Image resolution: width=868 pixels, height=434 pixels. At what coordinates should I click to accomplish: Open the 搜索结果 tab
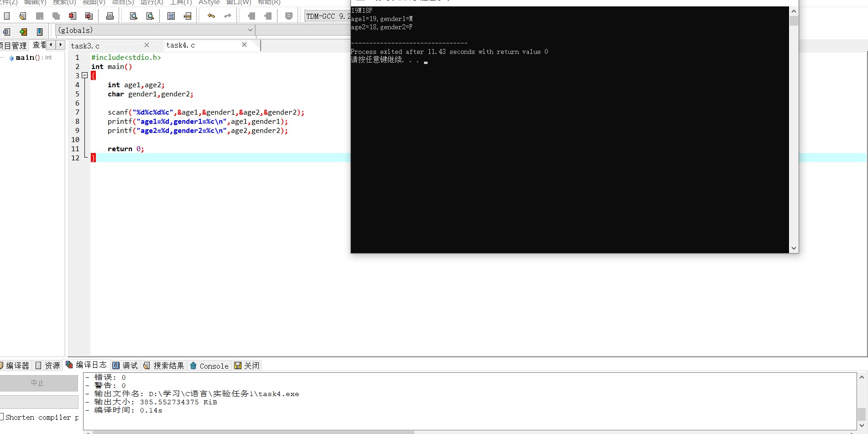tap(164, 365)
